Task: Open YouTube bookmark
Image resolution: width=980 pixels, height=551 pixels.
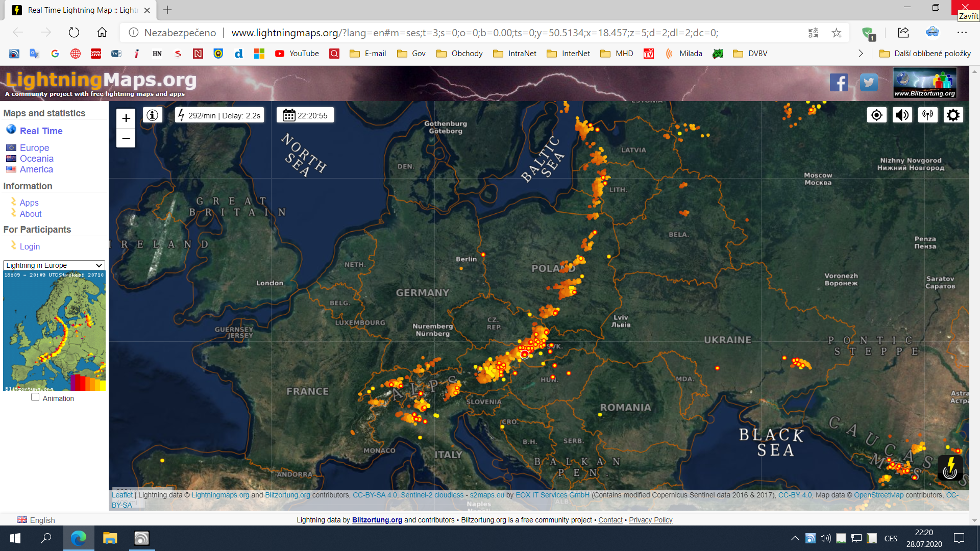Action: (x=297, y=54)
